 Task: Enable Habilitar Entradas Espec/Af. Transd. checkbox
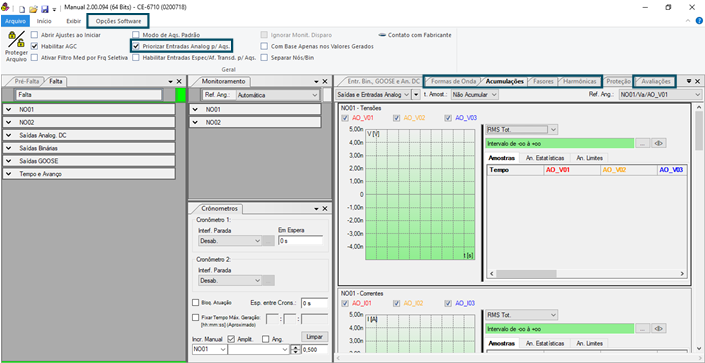click(x=136, y=58)
